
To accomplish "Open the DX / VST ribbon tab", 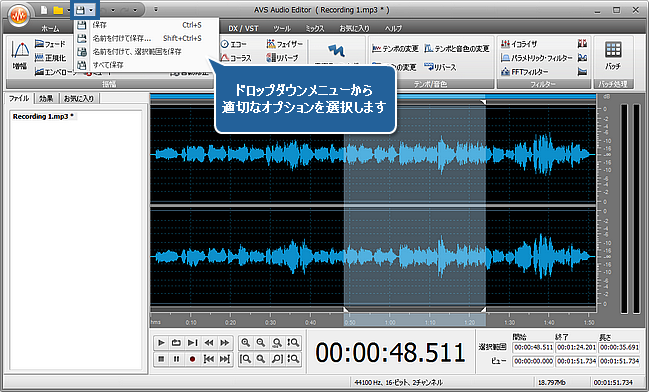I will [x=243, y=28].
